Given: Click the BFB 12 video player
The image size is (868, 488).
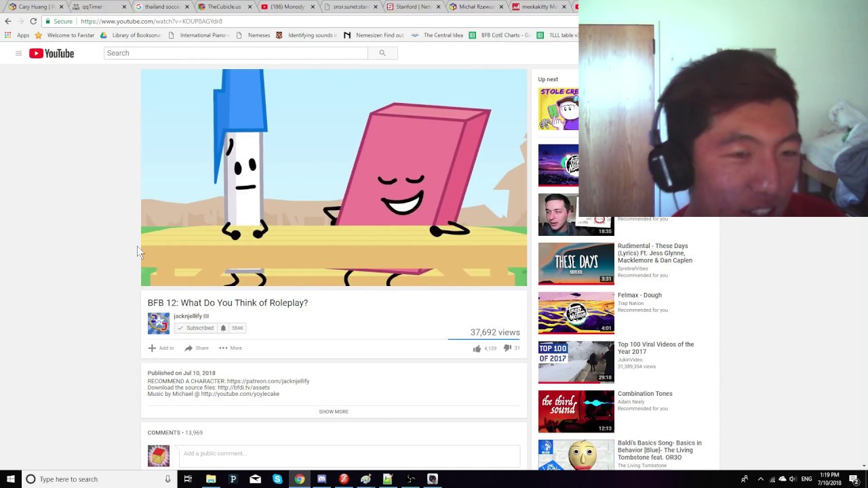Looking at the screenshot, I should pyautogui.click(x=334, y=178).
